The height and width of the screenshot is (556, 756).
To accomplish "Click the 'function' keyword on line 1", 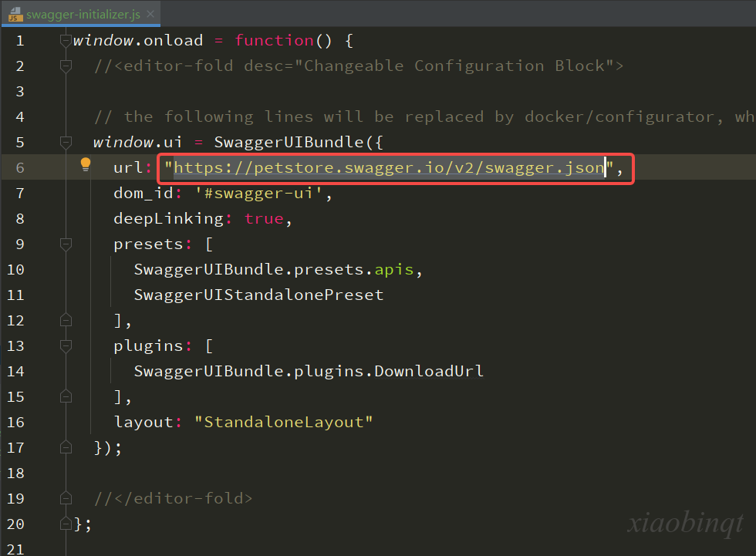I will (x=275, y=40).
